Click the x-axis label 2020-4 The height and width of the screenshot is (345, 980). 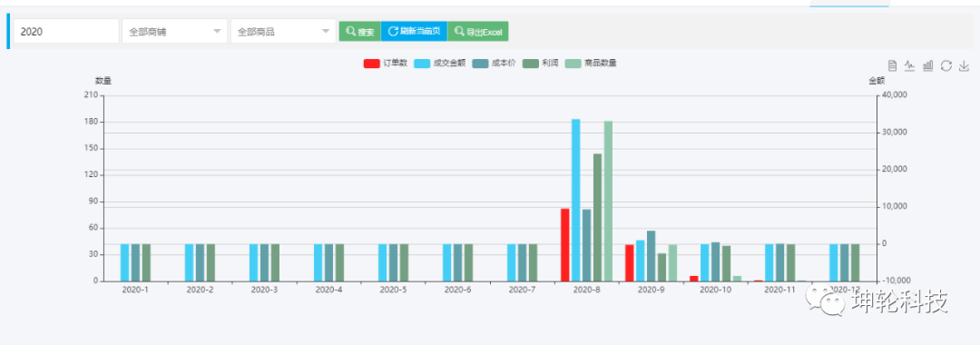coord(328,290)
